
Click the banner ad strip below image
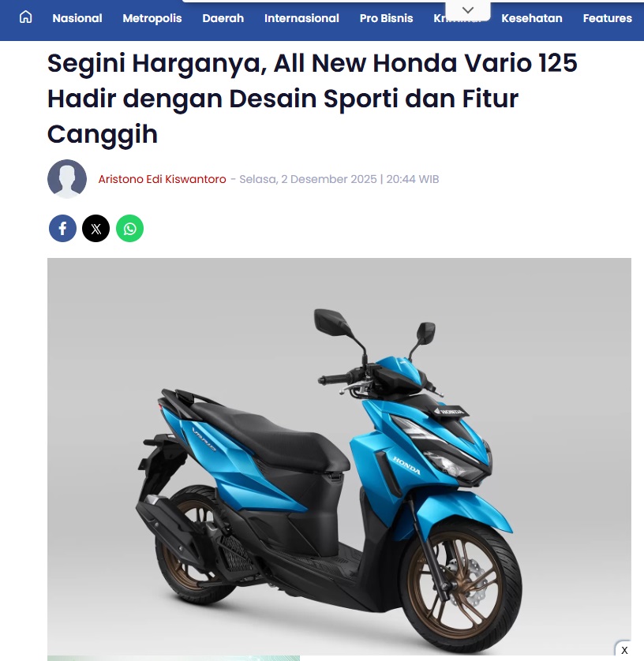[x=174, y=658]
